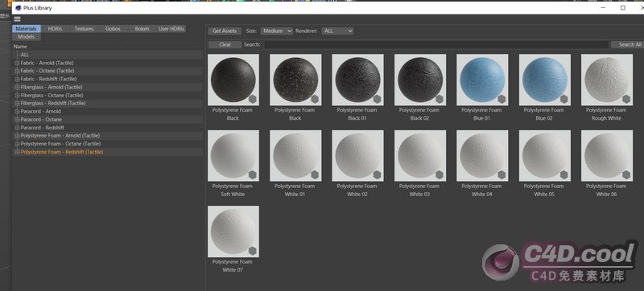Select Polystyrene Foam White 01 thumbnail
Viewport: 644px width, 291px height.
coord(295,156)
